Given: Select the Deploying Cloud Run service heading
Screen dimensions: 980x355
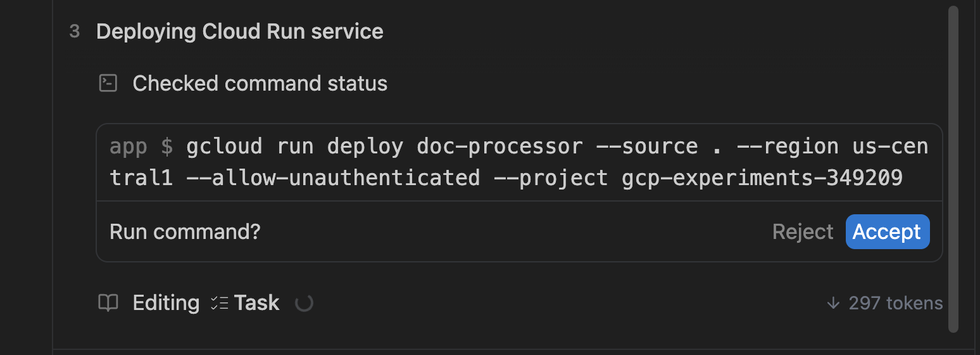Looking at the screenshot, I should click(x=239, y=32).
